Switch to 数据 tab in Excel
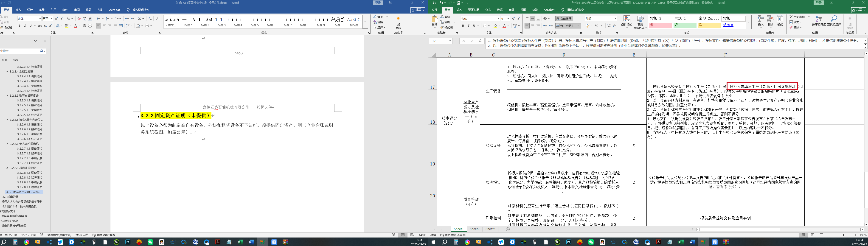Image resolution: width=868 pixels, height=246 pixels. [500, 10]
